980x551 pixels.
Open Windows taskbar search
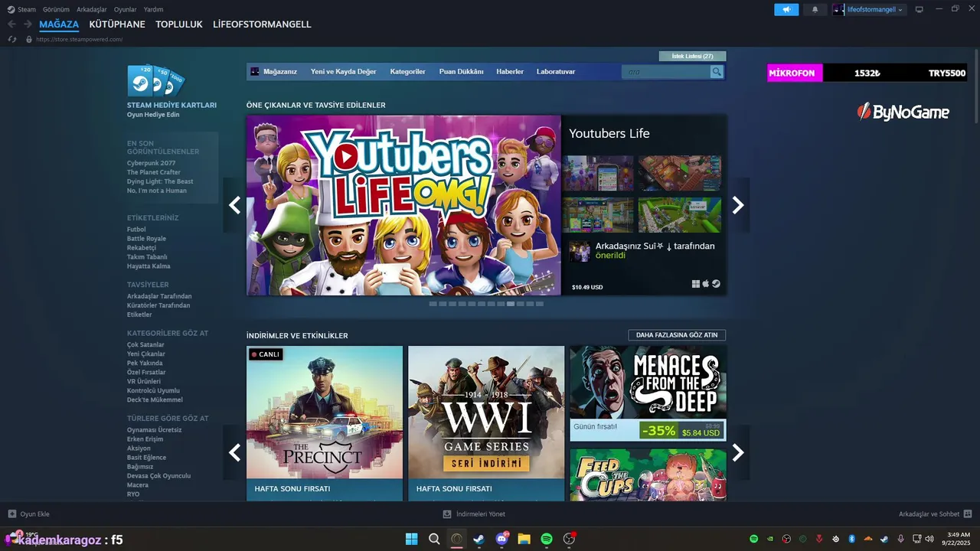coord(434,539)
